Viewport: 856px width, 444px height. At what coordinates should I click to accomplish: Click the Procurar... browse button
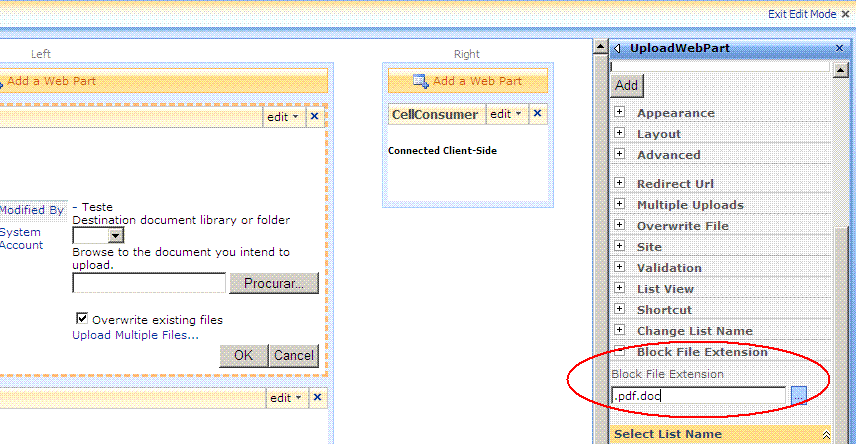tap(274, 283)
